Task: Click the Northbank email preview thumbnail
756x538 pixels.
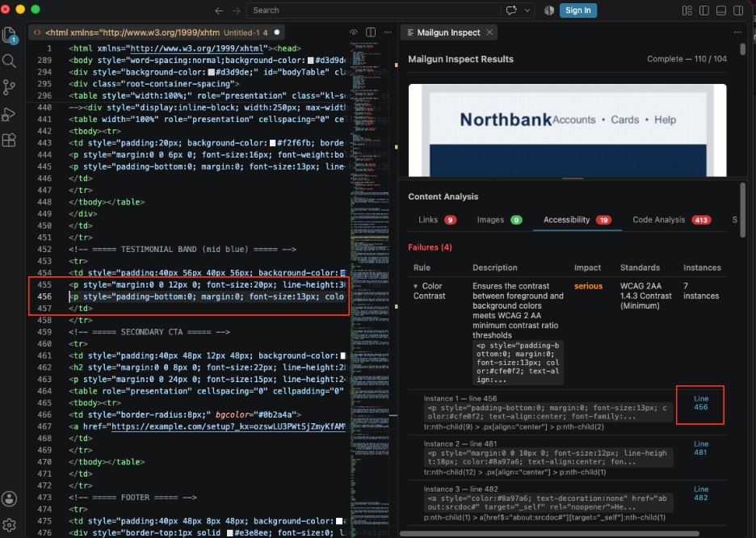Action: tap(568, 130)
